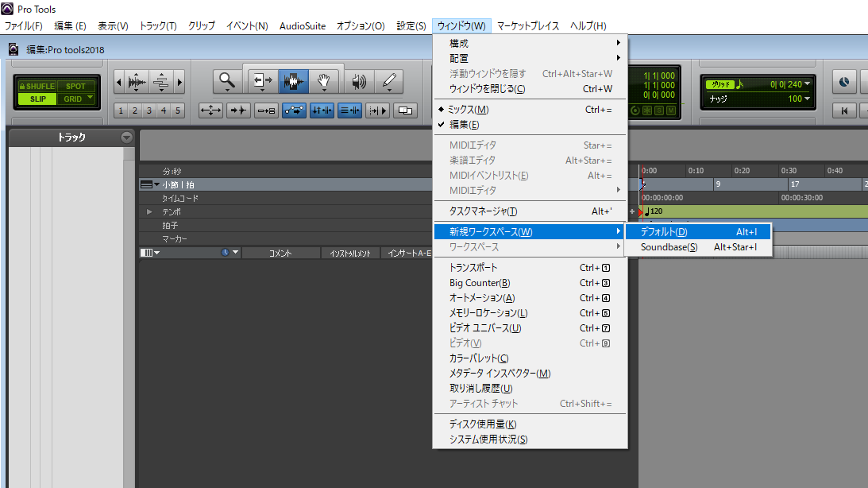Open edit window view selector dropdown
The image size is (868, 488).
pyautogui.click(x=150, y=253)
